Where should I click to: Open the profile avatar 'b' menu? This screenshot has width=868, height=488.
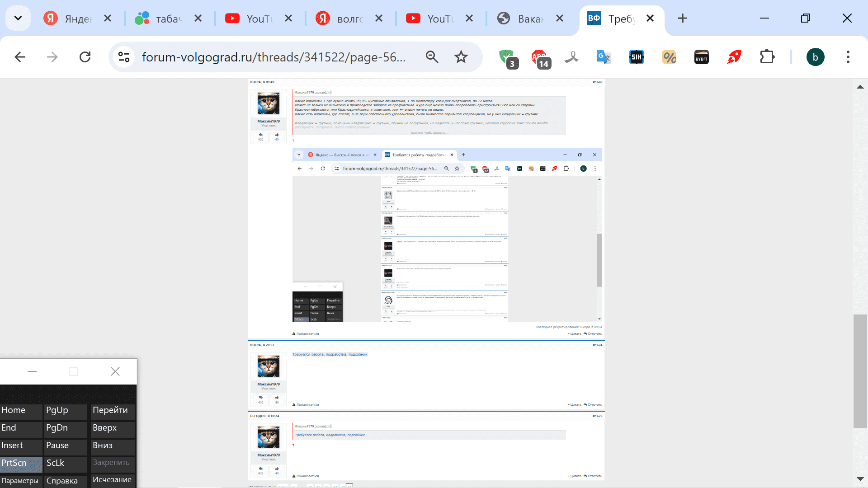pyautogui.click(x=815, y=57)
